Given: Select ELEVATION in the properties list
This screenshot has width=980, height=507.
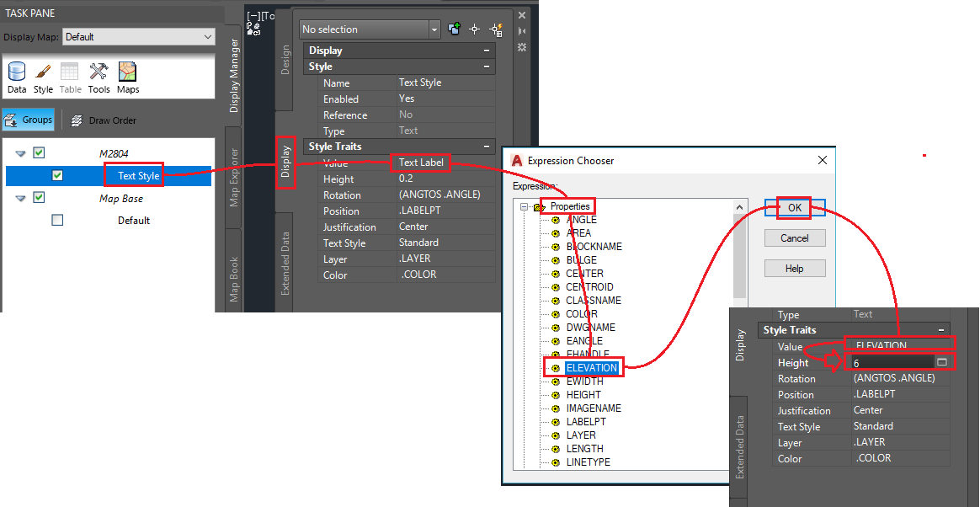Looking at the screenshot, I should 592,367.
